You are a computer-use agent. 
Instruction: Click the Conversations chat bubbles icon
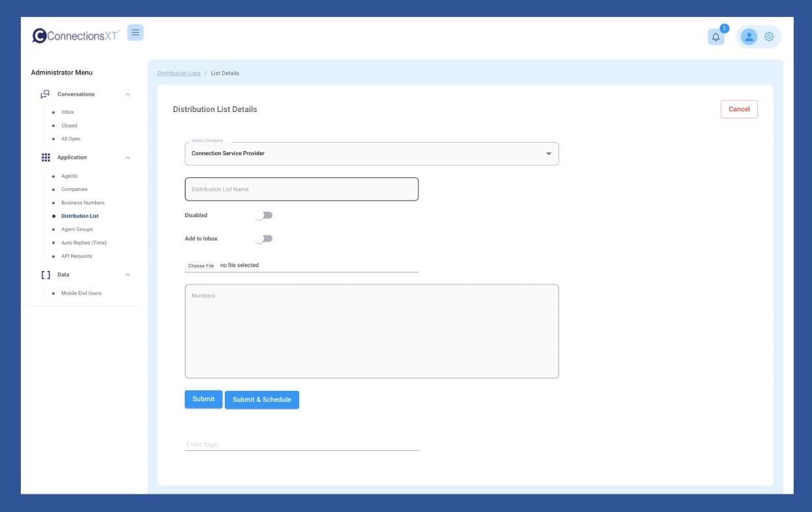pos(45,94)
